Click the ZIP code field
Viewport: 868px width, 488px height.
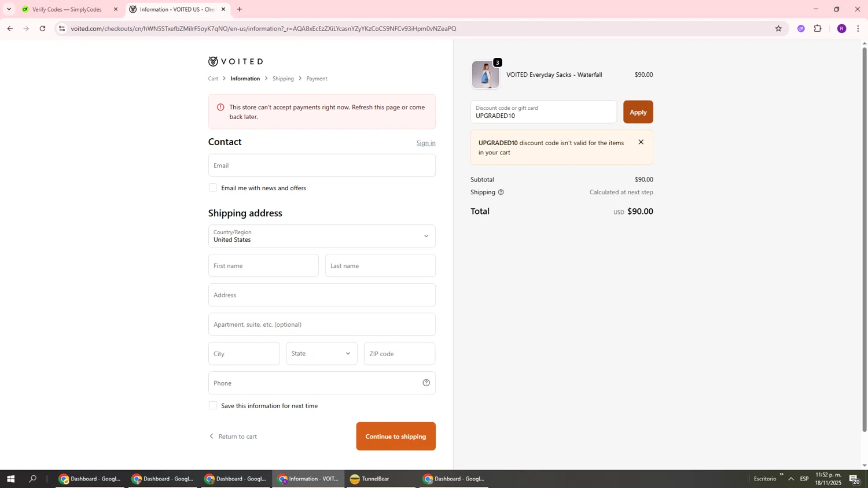tap(400, 353)
